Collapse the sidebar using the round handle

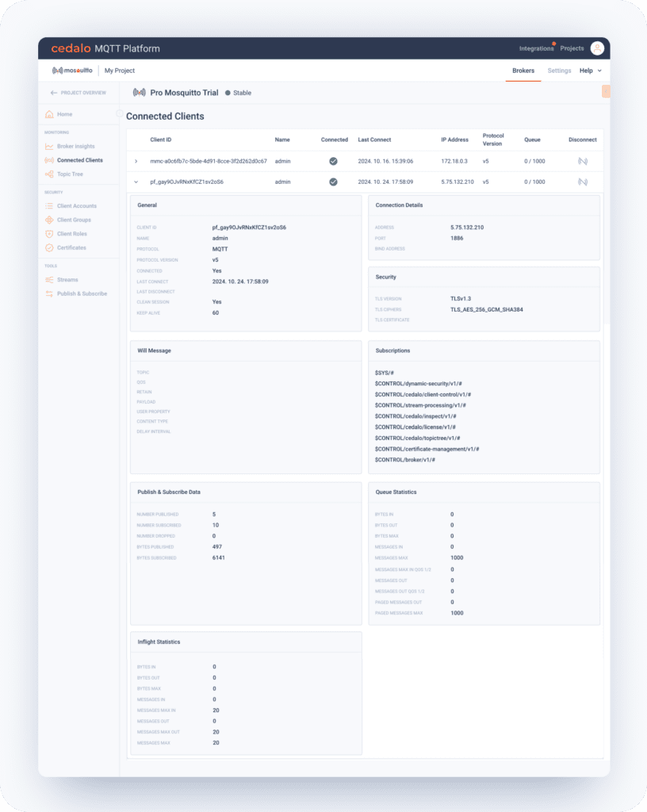pyautogui.click(x=120, y=113)
